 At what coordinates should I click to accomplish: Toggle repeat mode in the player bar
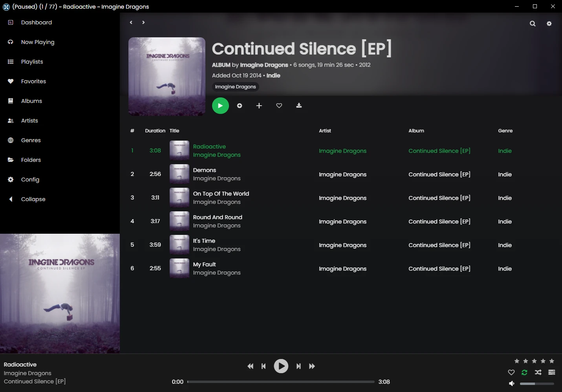pyautogui.click(x=524, y=372)
